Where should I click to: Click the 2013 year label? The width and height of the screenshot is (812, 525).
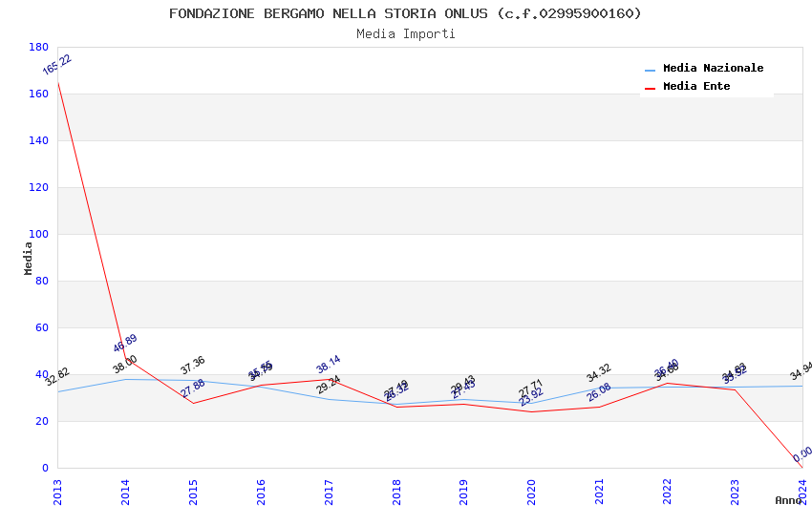[x=57, y=492]
